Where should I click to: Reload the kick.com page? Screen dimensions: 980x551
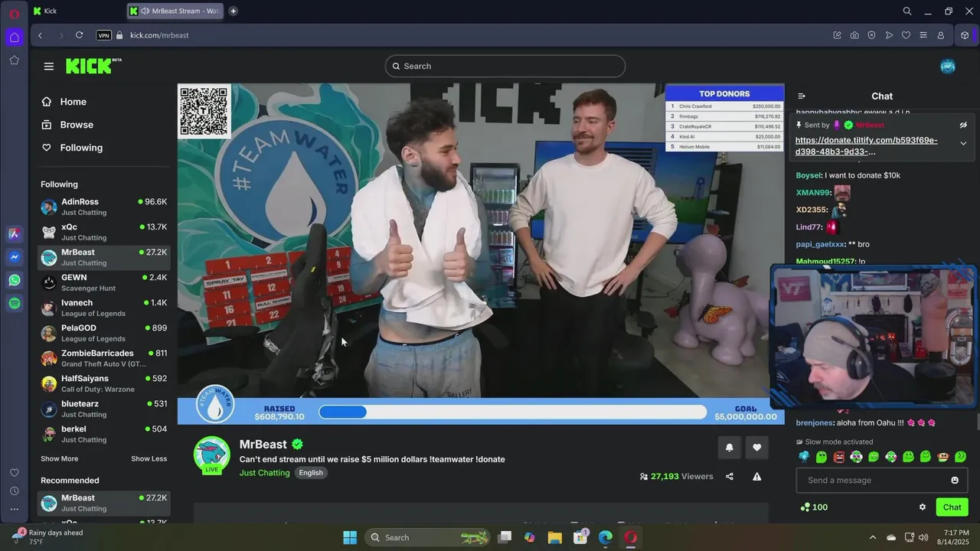(x=79, y=35)
